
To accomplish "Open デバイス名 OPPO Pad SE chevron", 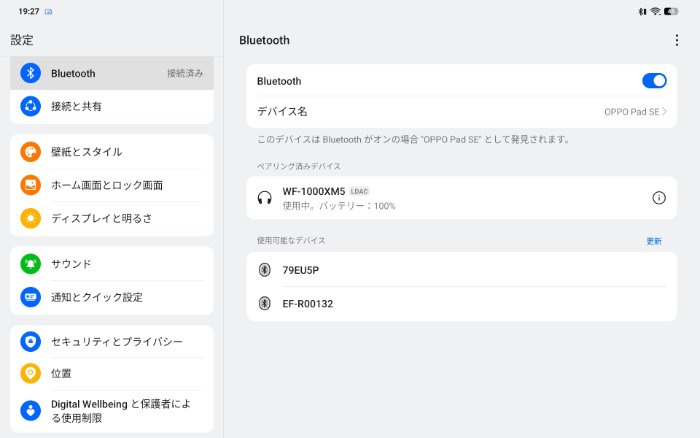I will tap(664, 112).
